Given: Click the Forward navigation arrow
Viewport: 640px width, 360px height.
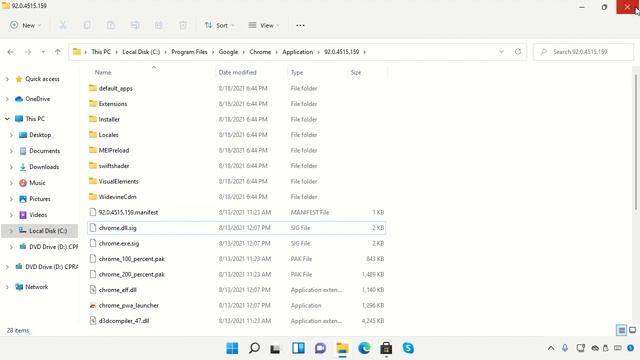Looking at the screenshot, I should 28,52.
